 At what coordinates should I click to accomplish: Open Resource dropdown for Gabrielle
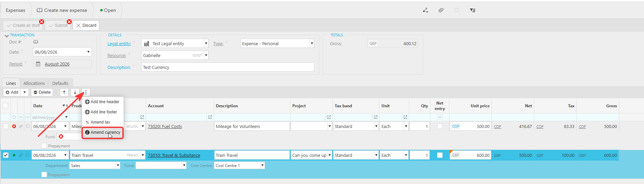click(x=206, y=55)
